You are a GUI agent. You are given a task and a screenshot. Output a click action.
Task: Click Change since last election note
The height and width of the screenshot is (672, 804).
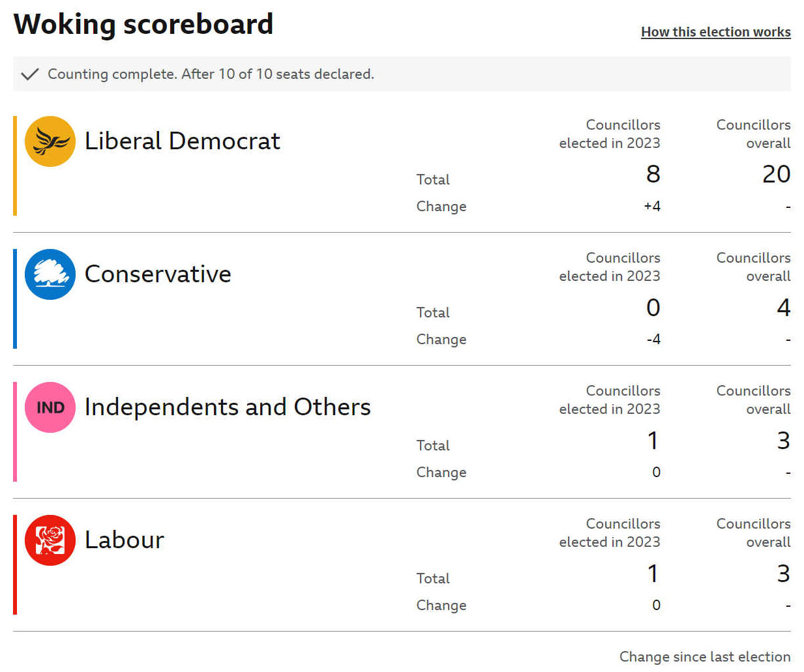tap(705, 656)
